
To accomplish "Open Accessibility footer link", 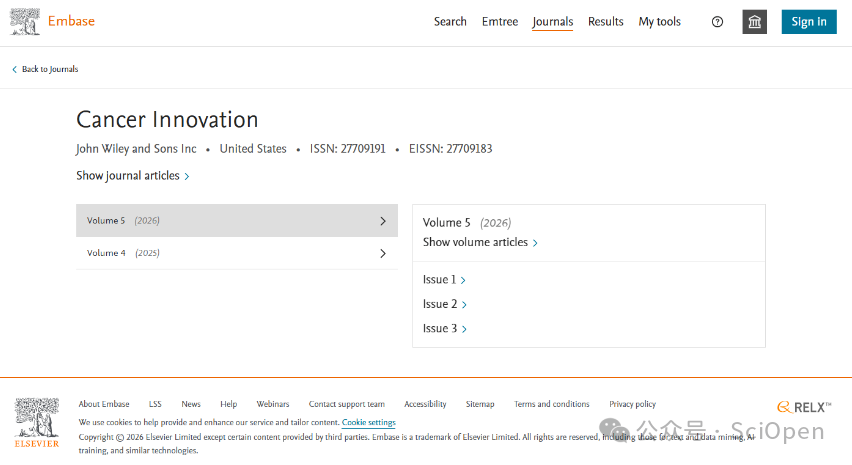I will (425, 404).
